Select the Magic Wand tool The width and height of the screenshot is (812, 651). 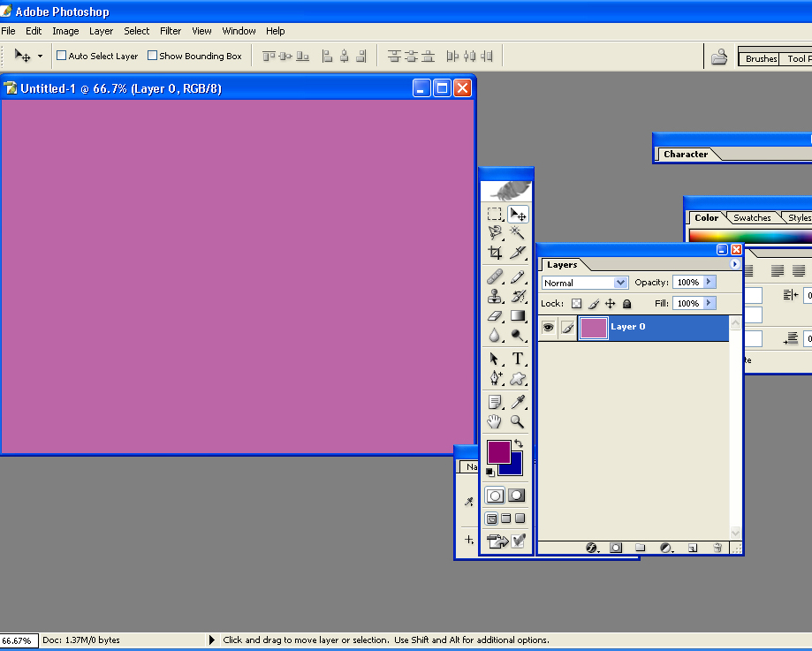(518, 233)
